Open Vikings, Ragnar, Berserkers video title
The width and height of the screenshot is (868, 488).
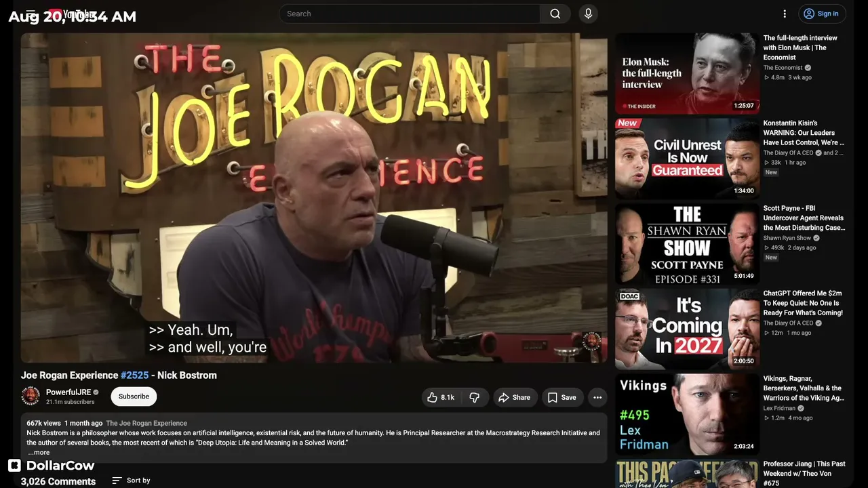point(804,388)
